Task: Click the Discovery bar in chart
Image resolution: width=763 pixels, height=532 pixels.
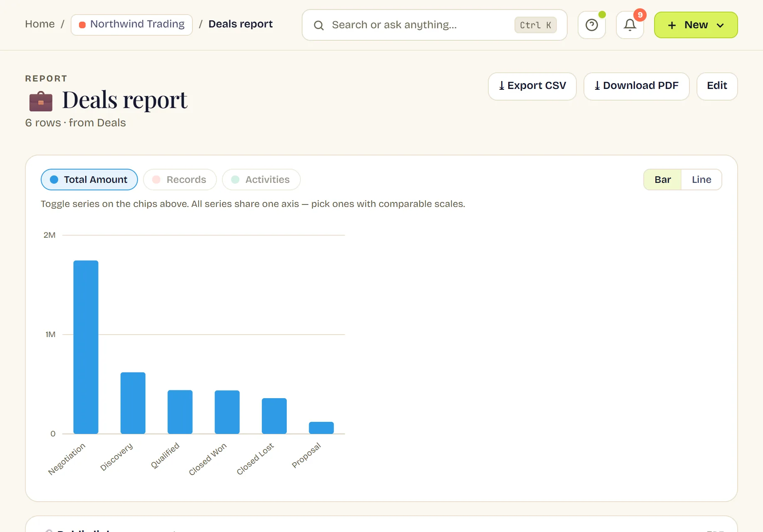Action: click(133, 403)
